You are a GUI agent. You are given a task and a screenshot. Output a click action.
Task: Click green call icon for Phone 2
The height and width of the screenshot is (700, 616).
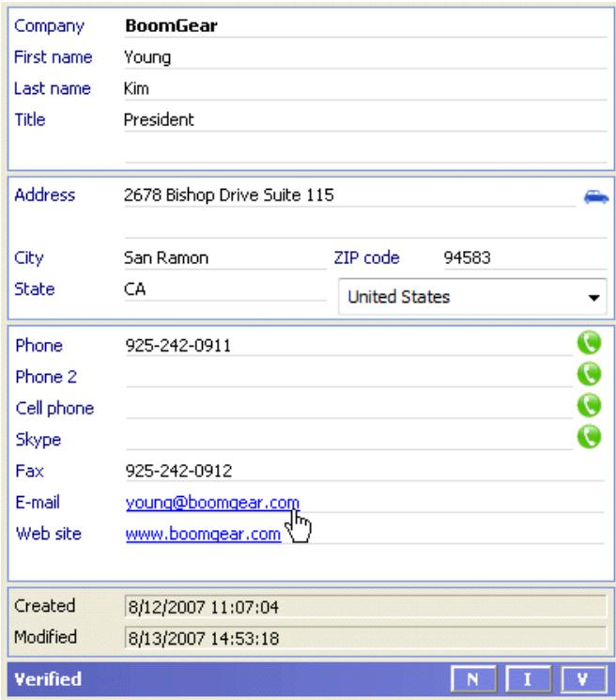click(589, 374)
